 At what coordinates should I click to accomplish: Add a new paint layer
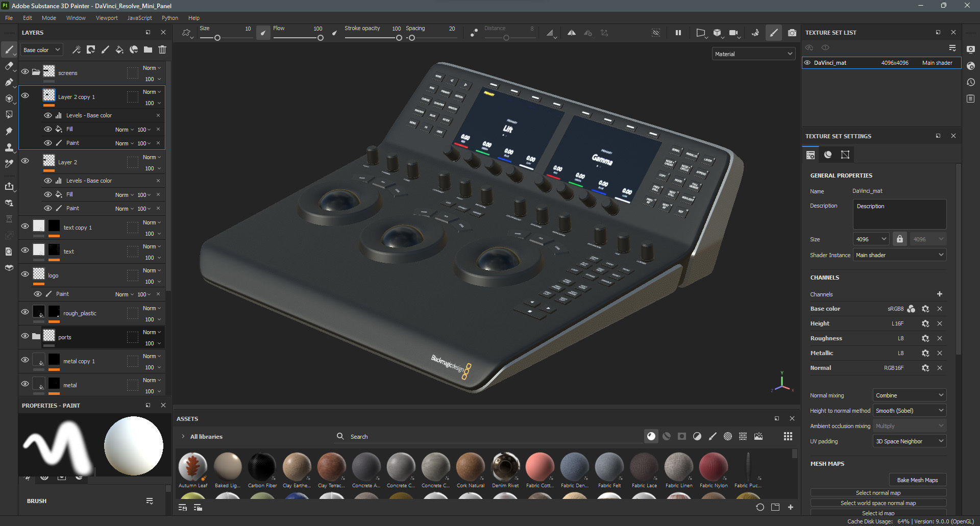click(105, 49)
